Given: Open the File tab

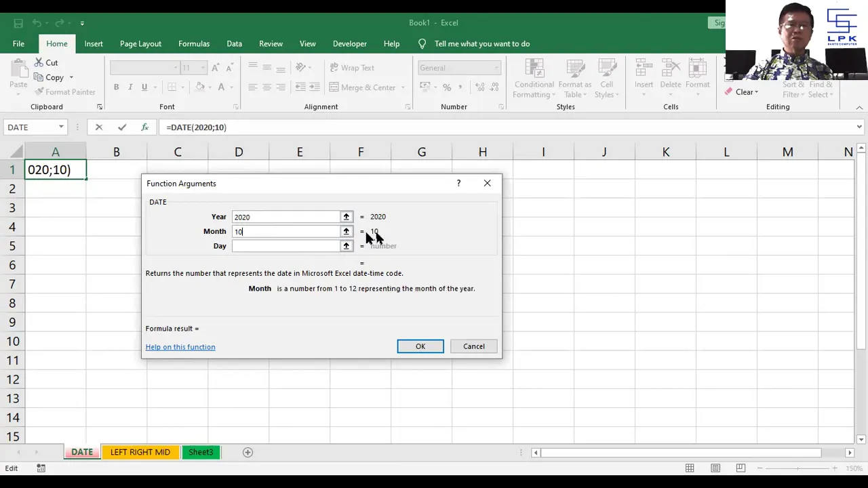Looking at the screenshot, I should click(18, 43).
